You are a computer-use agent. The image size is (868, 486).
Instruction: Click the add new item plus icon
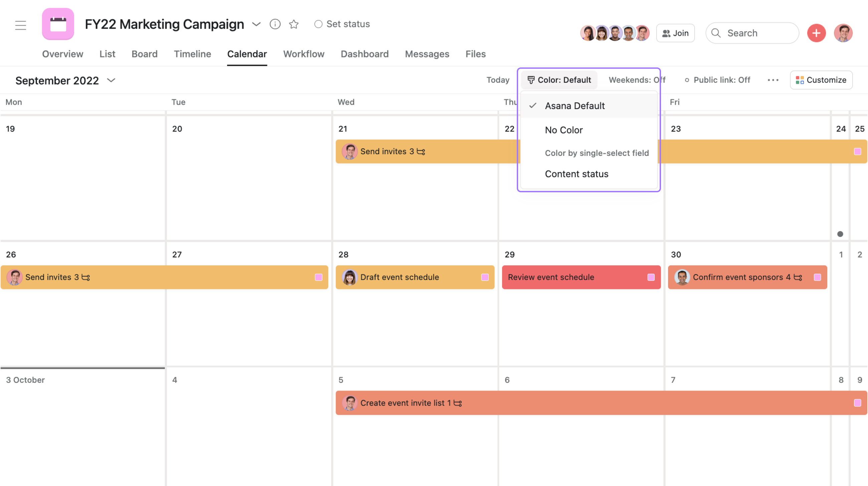(816, 32)
